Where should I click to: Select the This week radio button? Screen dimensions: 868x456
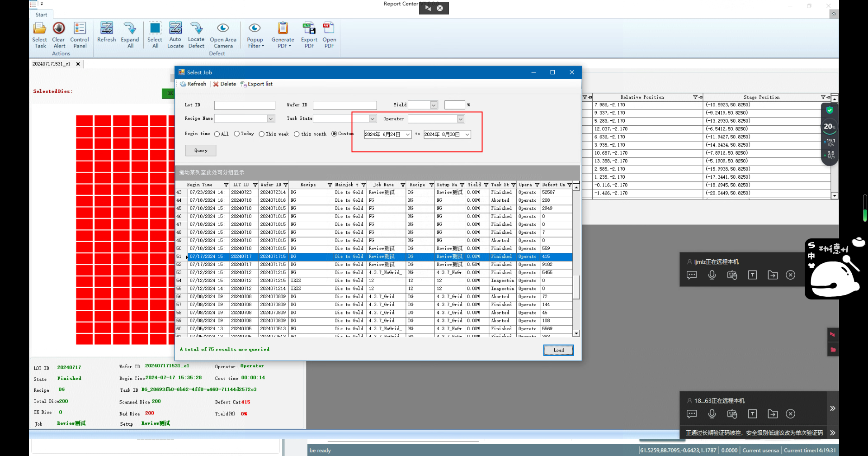click(x=262, y=134)
